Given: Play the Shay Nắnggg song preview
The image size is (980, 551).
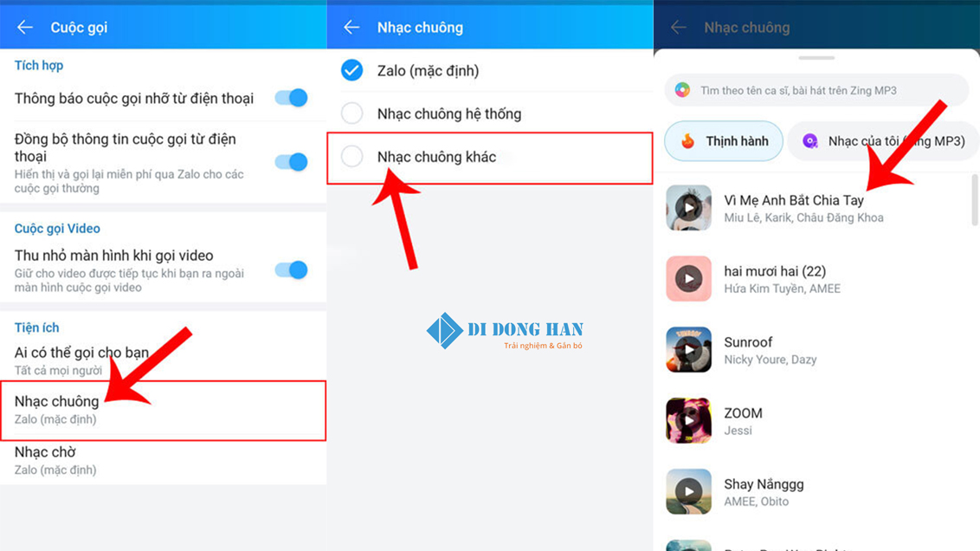Looking at the screenshot, I should coord(688,492).
